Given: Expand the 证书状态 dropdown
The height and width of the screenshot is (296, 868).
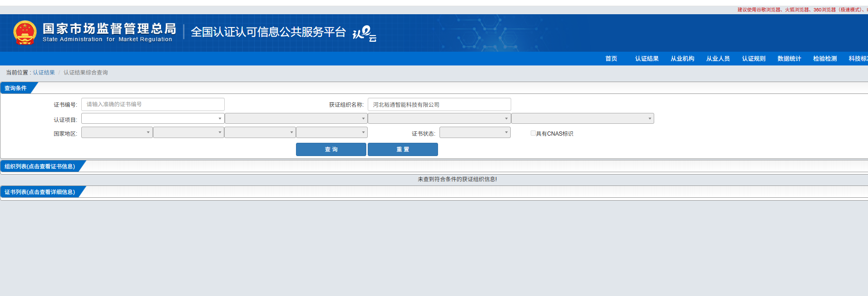Looking at the screenshot, I should pyautogui.click(x=475, y=132).
